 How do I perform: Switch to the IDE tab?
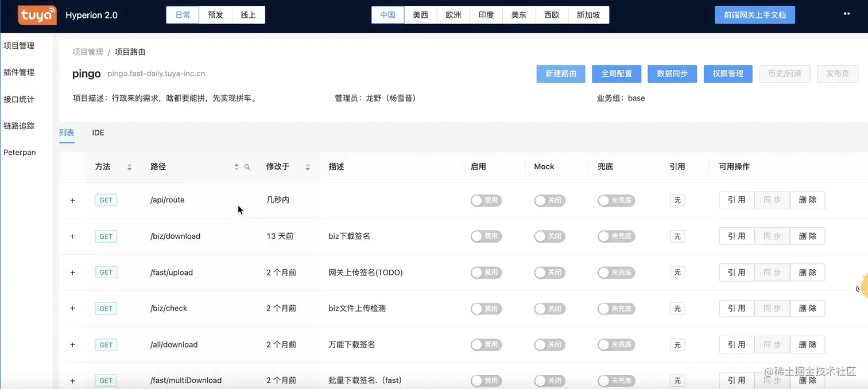(x=98, y=133)
